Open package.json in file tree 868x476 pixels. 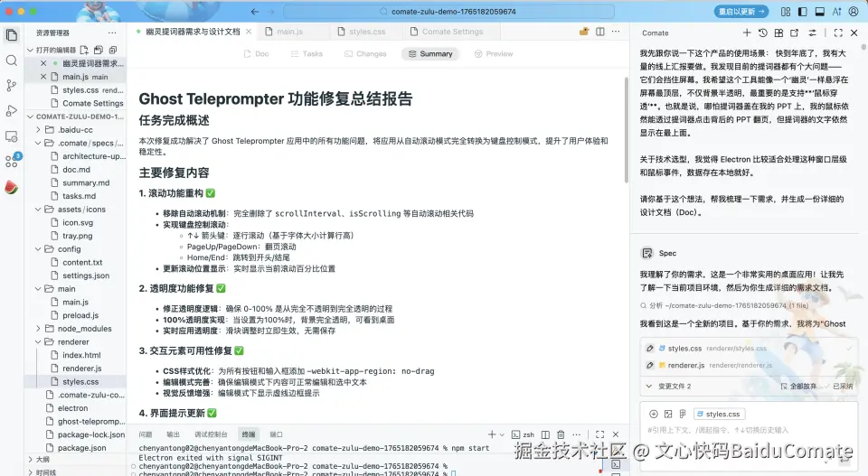(82, 448)
